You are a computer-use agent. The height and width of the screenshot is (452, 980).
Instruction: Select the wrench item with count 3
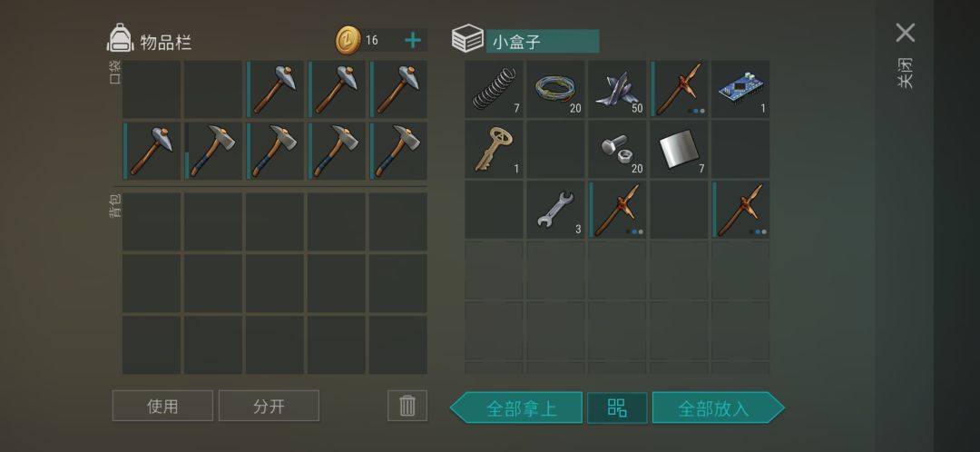tap(555, 210)
